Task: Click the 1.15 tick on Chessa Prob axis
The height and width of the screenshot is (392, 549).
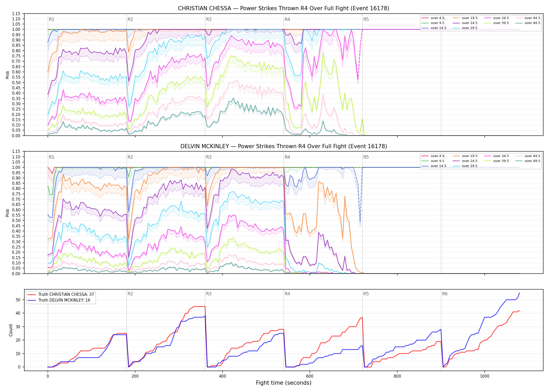Action: [16, 14]
